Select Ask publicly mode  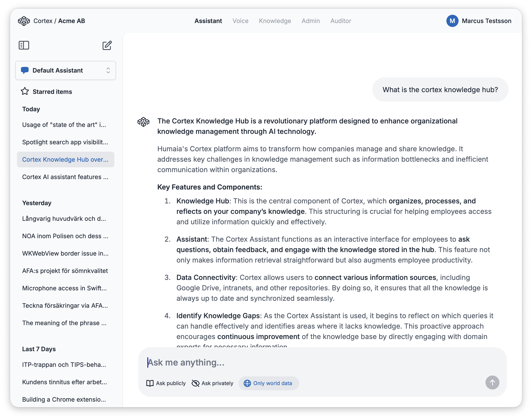[166, 383]
